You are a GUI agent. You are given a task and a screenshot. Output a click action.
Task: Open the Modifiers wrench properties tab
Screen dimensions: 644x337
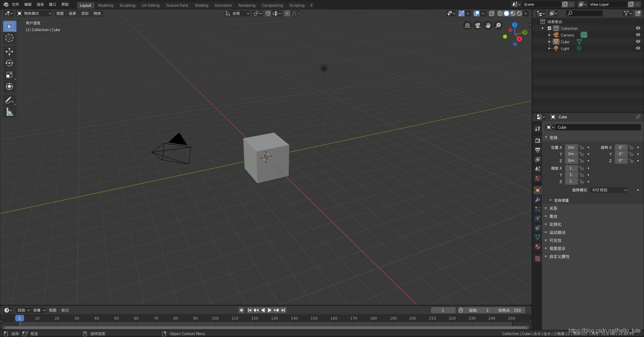(x=538, y=200)
